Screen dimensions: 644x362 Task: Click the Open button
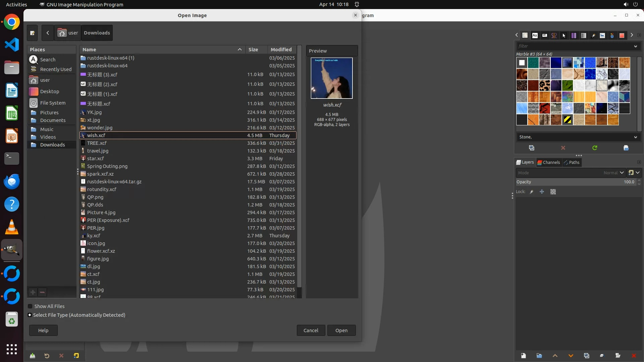pyautogui.click(x=341, y=330)
